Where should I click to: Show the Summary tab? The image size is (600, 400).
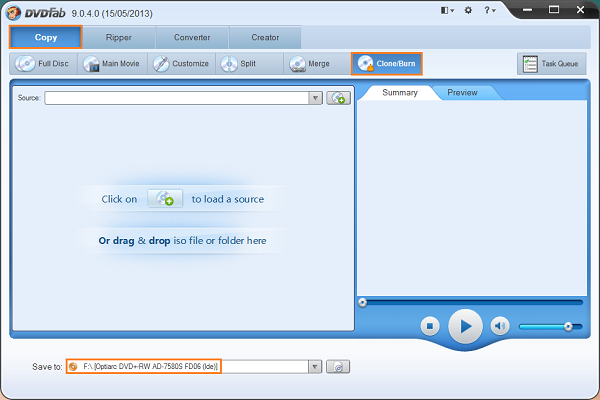[x=400, y=93]
